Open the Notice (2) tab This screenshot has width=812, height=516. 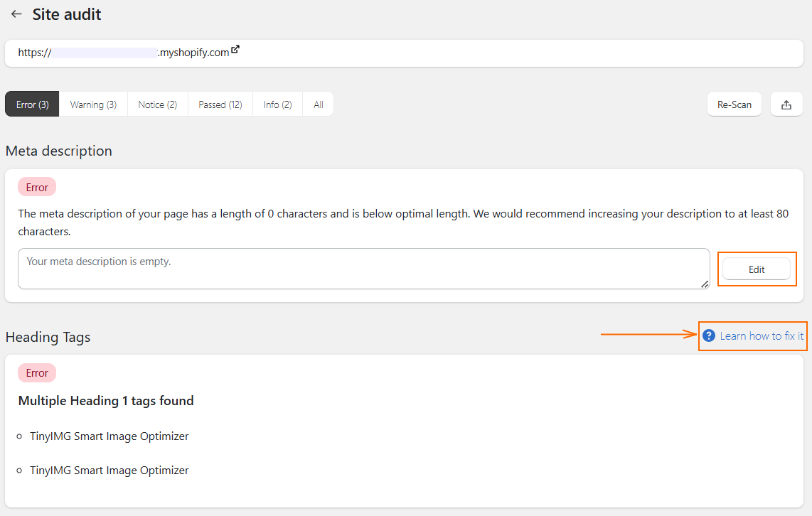[157, 104]
